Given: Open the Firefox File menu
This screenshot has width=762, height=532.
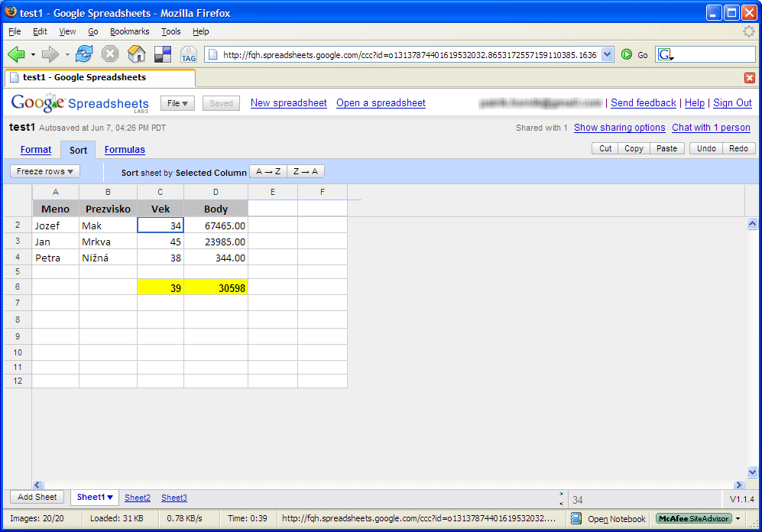Looking at the screenshot, I should pos(15,31).
